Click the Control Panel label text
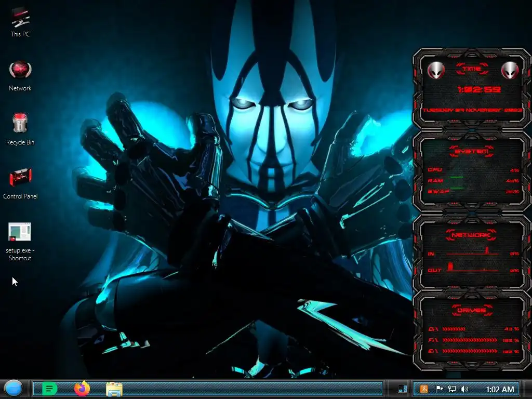Image resolution: width=532 pixels, height=399 pixels. pyautogui.click(x=20, y=196)
